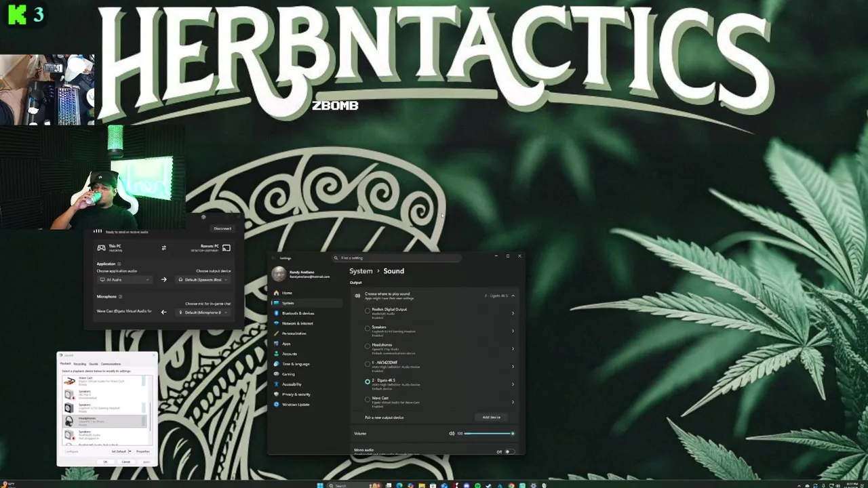Open the Windows Start menu
This screenshot has width=868, height=488.
(x=320, y=485)
